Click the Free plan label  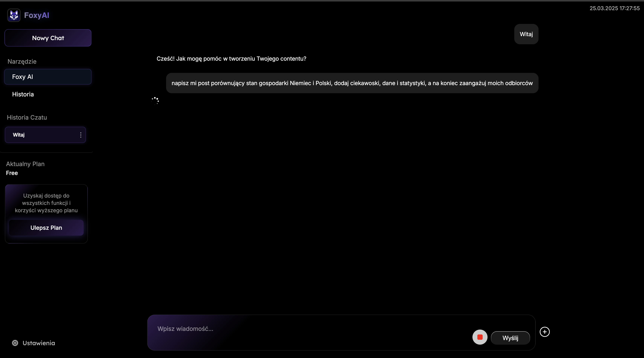click(12, 173)
